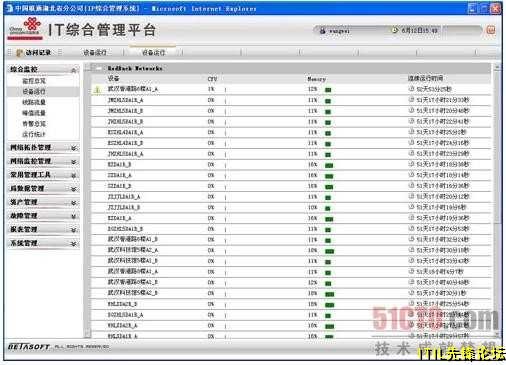
Task: Click the uptime clock icon in first row
Action: 412,89
